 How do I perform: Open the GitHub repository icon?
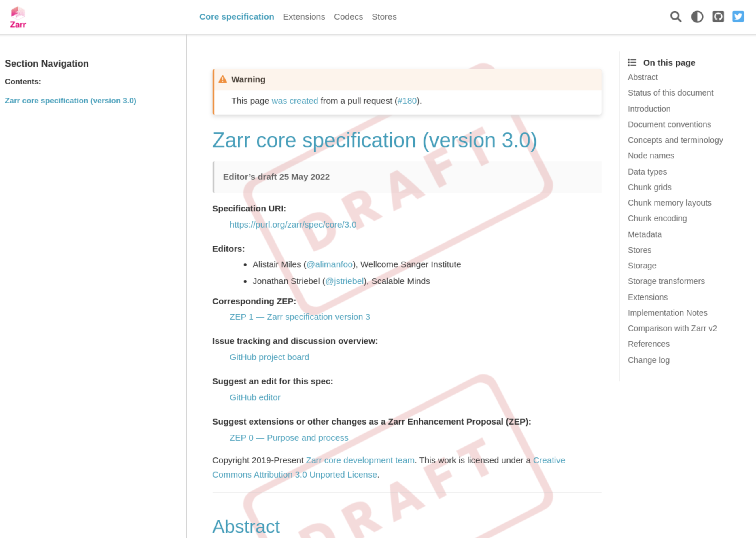tap(718, 17)
